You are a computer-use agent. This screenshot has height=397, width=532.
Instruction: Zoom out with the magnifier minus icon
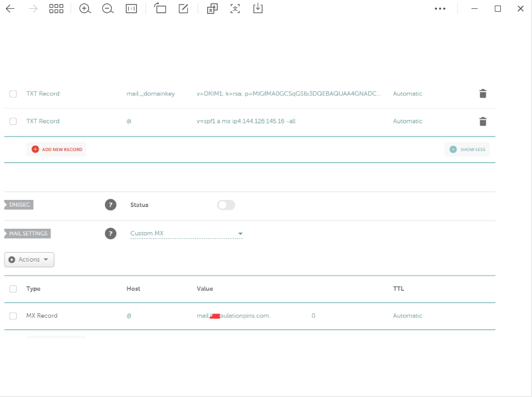(x=108, y=8)
